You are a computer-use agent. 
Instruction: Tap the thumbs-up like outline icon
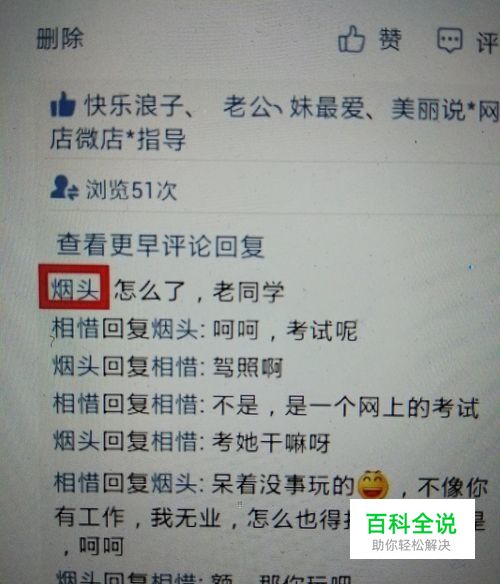[351, 40]
